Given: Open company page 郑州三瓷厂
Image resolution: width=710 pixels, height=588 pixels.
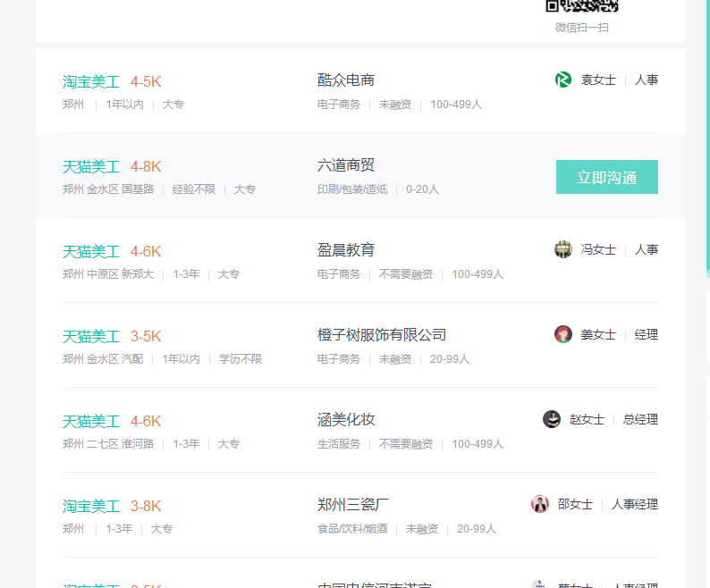Looking at the screenshot, I should click(x=352, y=505).
